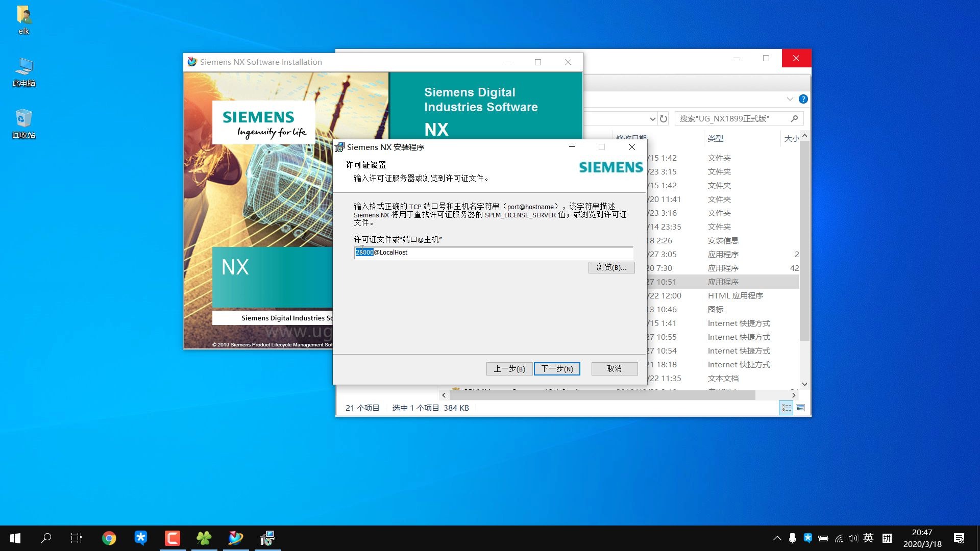Screen dimensions: 980x551
Task: Enable details list view in Explorer status bar
Action: pyautogui.click(x=786, y=408)
